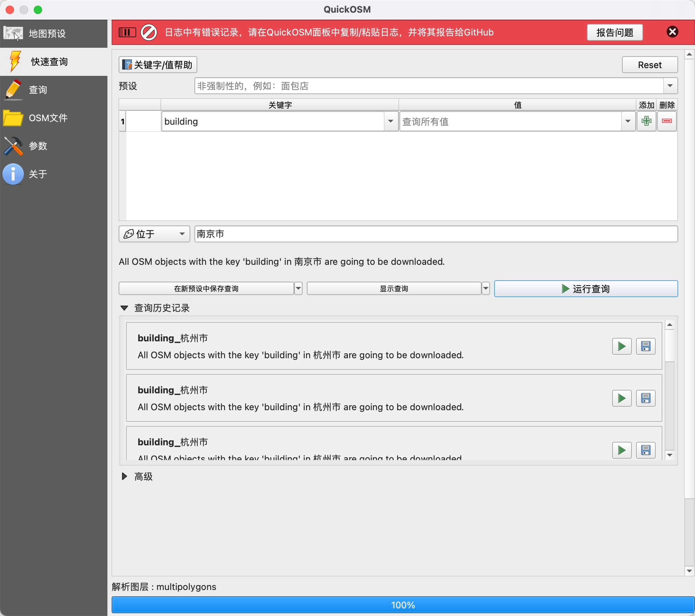Dismiss the red error message bar
Viewport: 695px width, 616px height.
672,32
